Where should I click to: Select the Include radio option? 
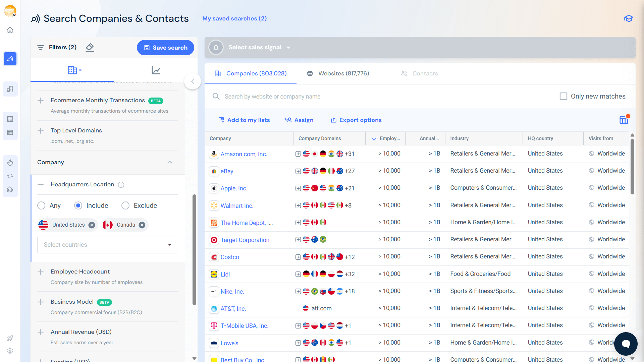point(78,205)
